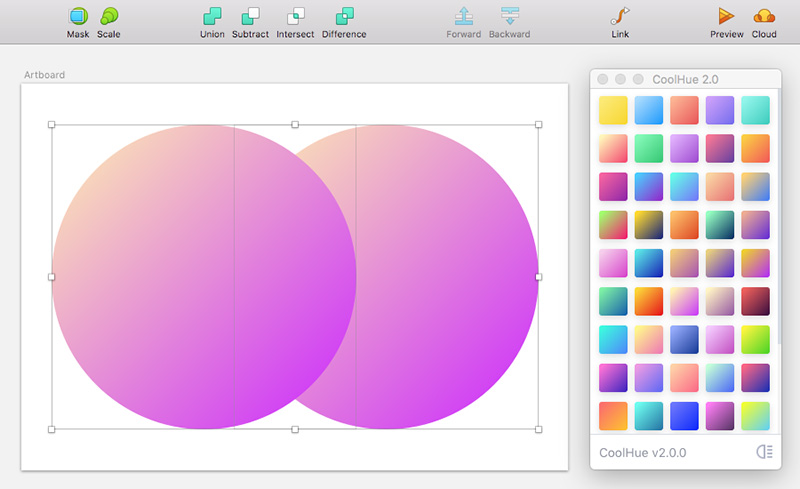Viewport: 800px width, 489px height.
Task: Apply Intersect boolean operation
Action: point(295,16)
